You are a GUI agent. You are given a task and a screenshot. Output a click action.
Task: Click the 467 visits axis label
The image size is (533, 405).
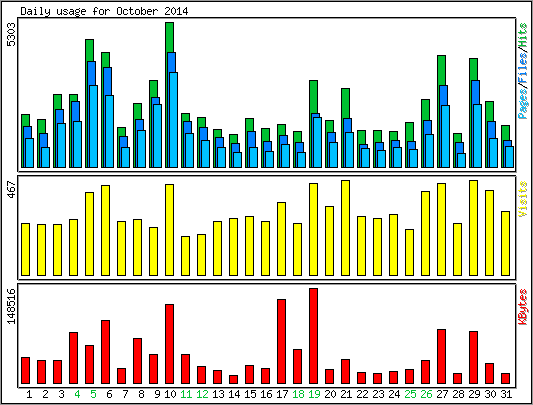point(12,190)
